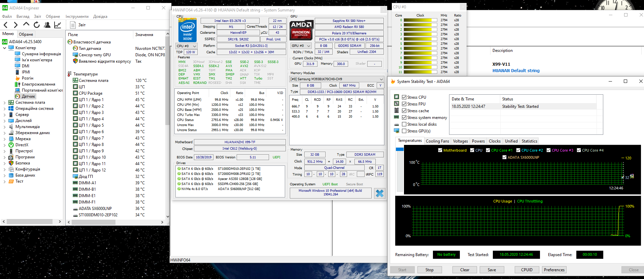Image resolution: width=644 pixels, height=279 pixels.
Task: Switch to the Statistics tab
Action: tap(529, 141)
